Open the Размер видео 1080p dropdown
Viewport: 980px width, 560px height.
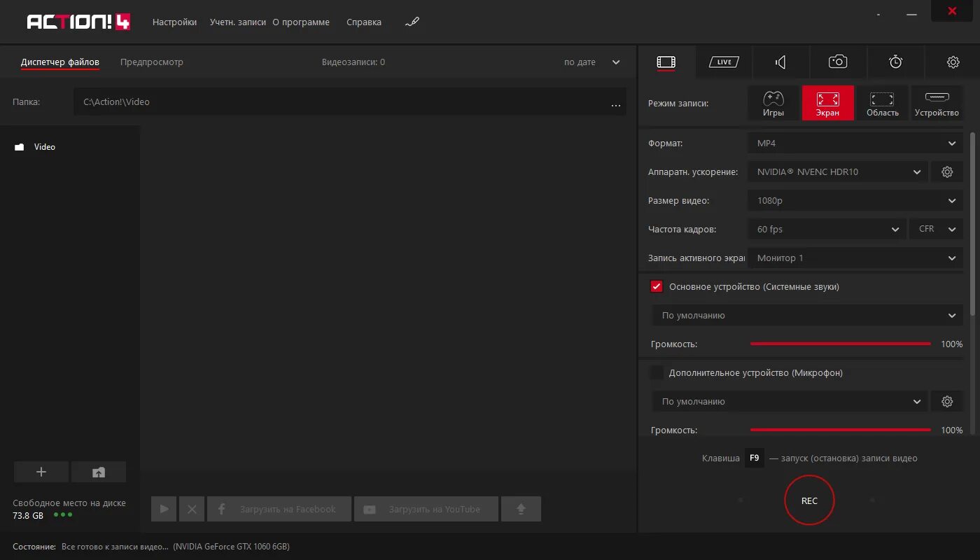point(855,200)
